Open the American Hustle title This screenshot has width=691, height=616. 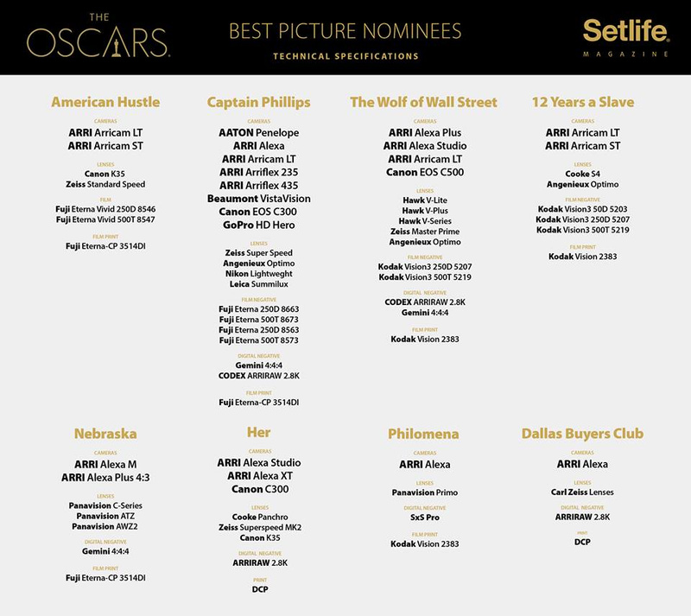tap(105, 102)
